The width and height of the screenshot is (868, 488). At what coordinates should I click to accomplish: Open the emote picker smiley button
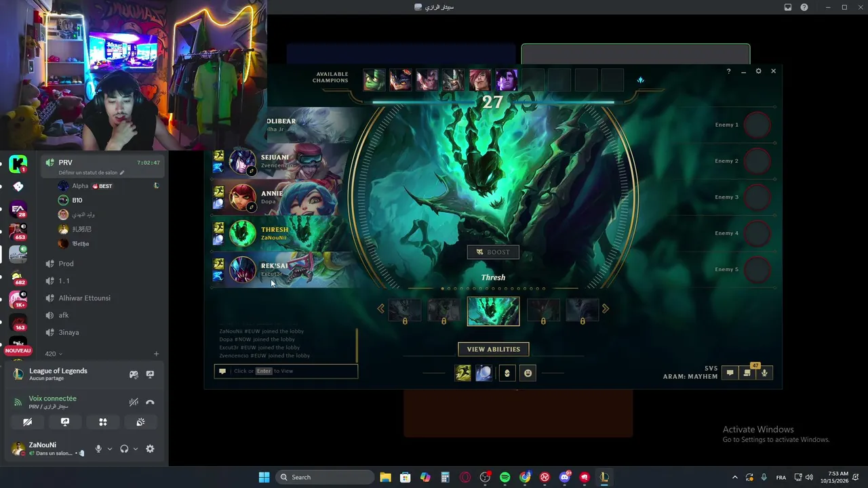pyautogui.click(x=528, y=373)
